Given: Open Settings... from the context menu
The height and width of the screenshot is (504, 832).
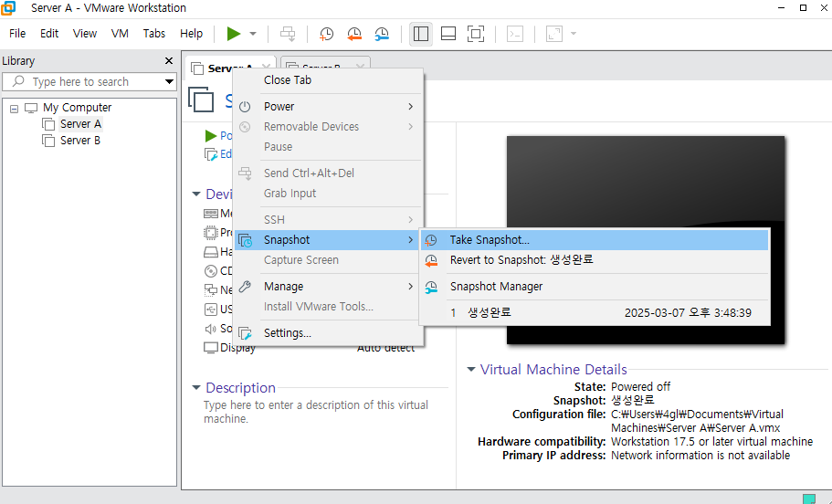Looking at the screenshot, I should pyautogui.click(x=329, y=333).
